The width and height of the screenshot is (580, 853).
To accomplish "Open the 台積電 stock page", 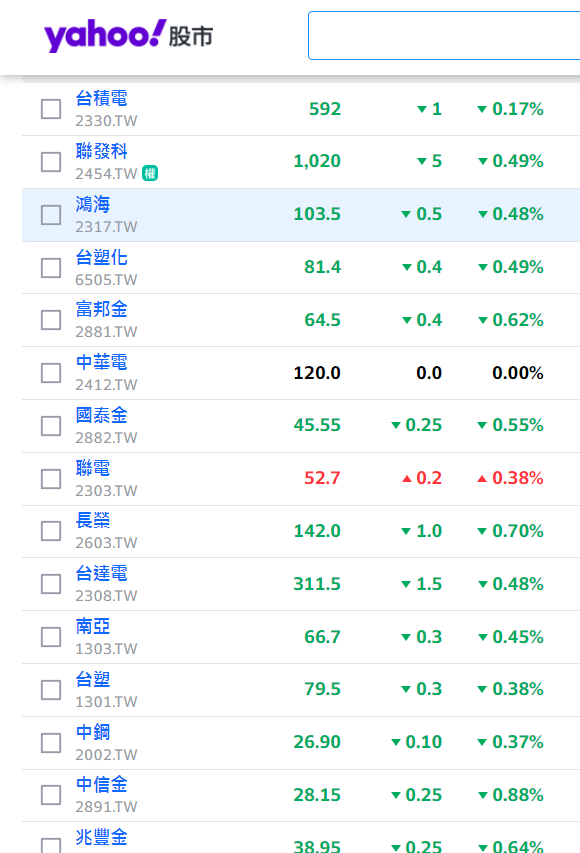I will pyautogui.click(x=101, y=98).
